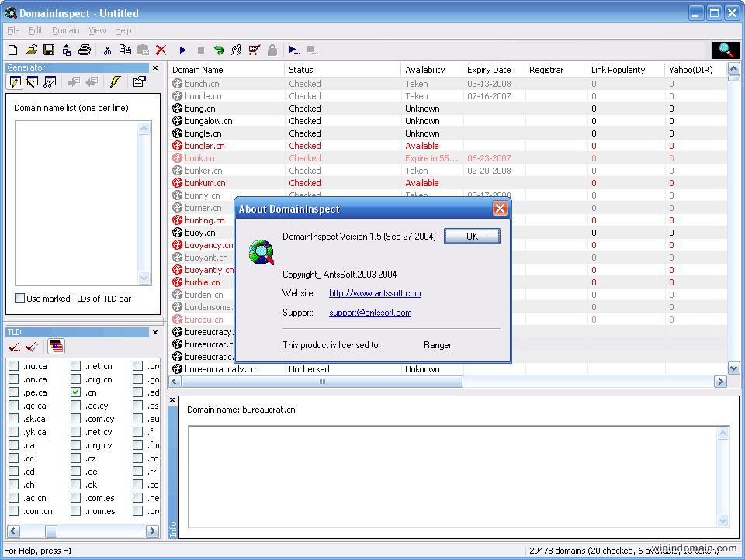This screenshot has width=745, height=560.
Task: Open the View menu
Action: (x=97, y=30)
